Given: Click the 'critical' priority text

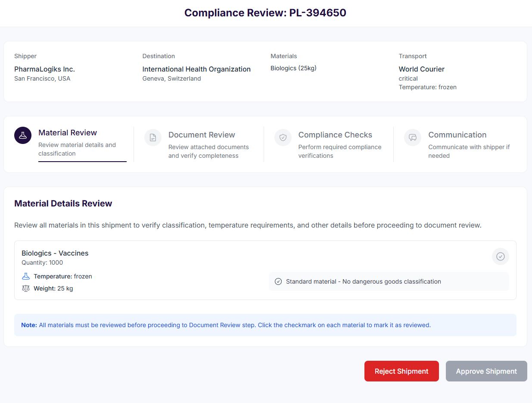Looking at the screenshot, I should click(x=408, y=78).
